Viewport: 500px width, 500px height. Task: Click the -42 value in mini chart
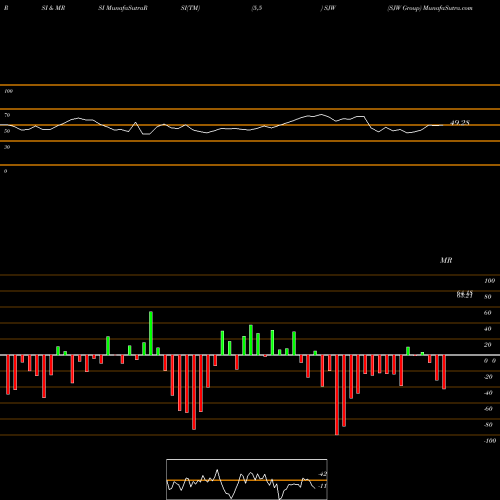322,474
